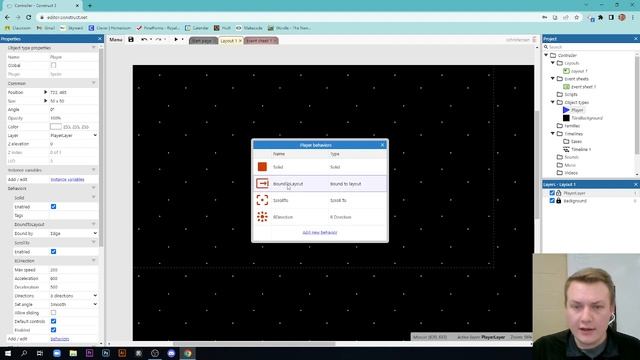Click the Color swatch in Properties

56,127
